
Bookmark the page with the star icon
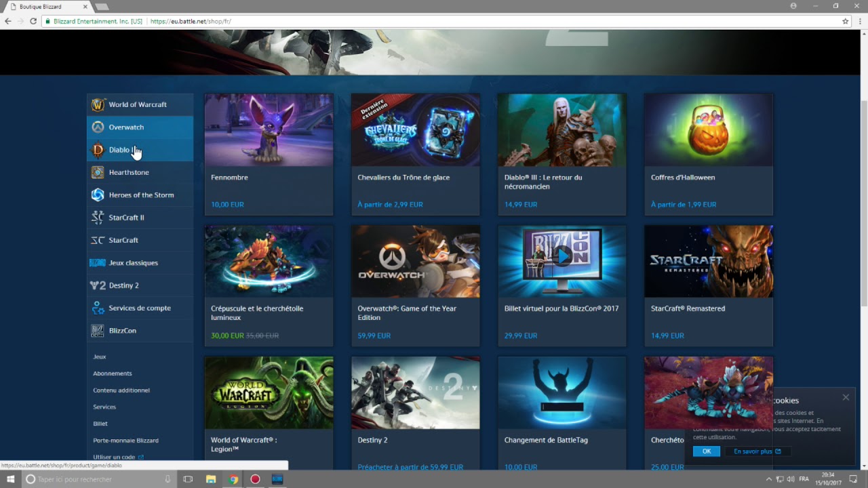click(x=845, y=21)
